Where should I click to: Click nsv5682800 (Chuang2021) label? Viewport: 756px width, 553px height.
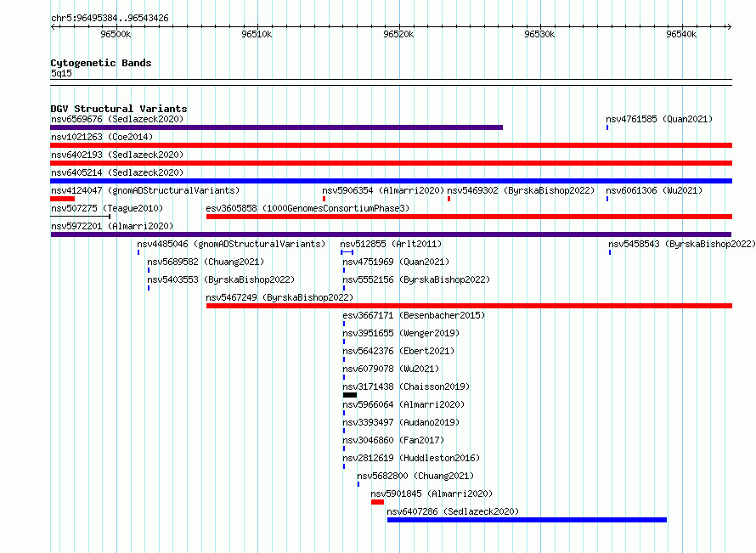coord(415,476)
